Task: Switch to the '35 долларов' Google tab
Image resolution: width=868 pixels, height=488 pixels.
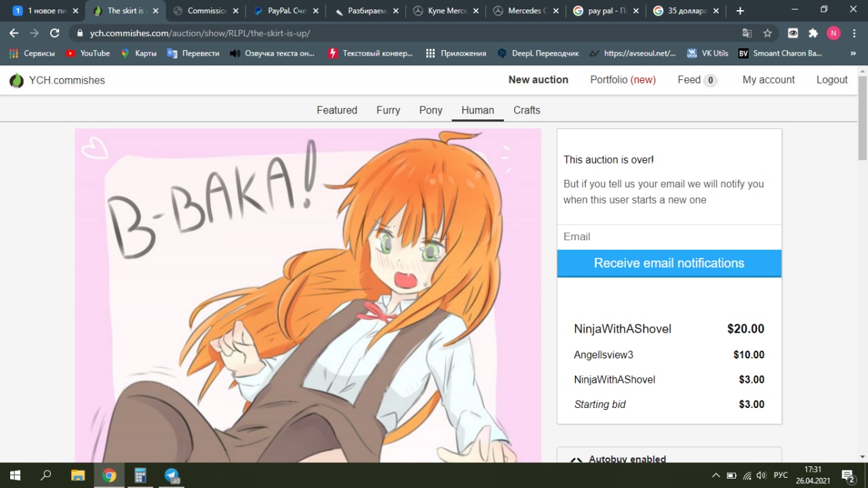Action: tap(686, 11)
